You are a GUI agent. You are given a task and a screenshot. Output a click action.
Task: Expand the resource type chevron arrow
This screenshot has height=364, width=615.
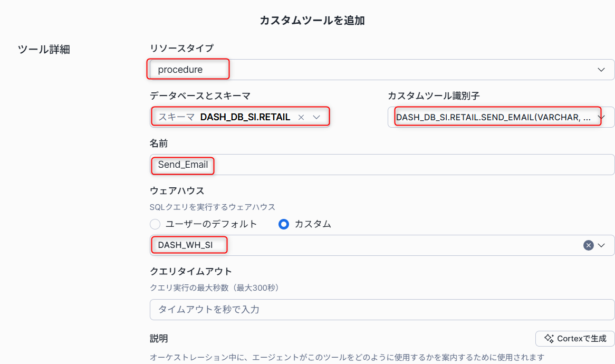(601, 70)
